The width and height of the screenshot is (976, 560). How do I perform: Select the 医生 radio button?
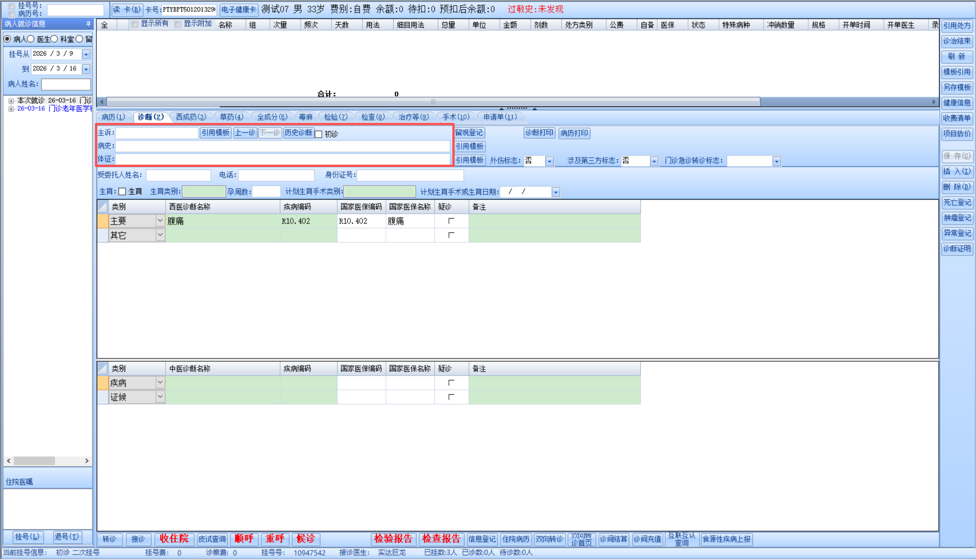pos(31,39)
